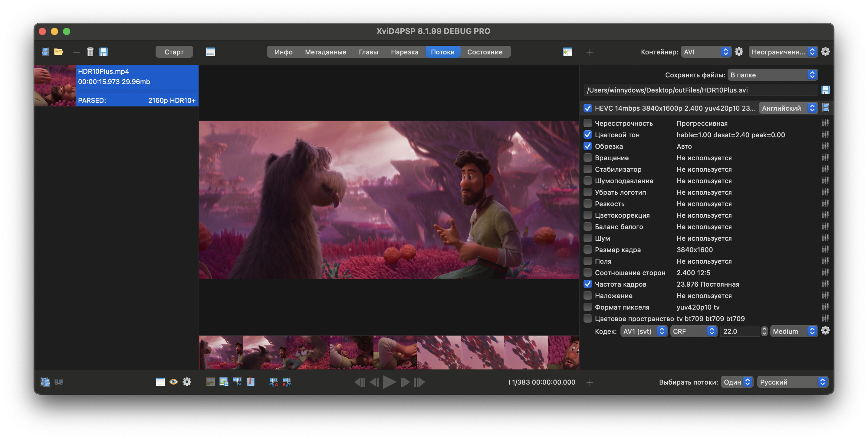
Task: Click the Потоки tab
Action: coord(443,51)
